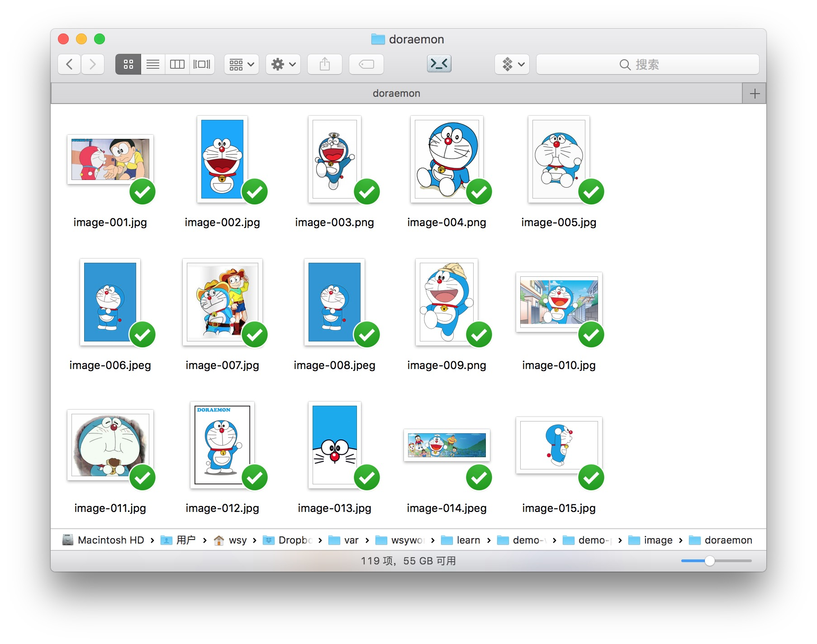The image size is (817, 644).
Task: Select thumbnail of image-003.png
Action: pos(334,159)
